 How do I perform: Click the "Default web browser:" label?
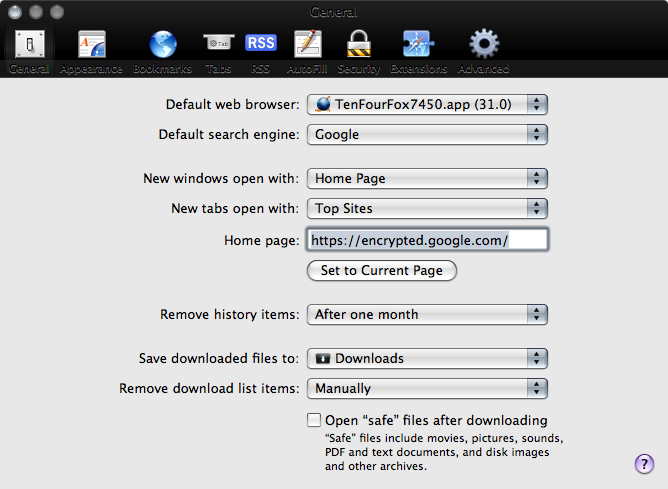(233, 104)
